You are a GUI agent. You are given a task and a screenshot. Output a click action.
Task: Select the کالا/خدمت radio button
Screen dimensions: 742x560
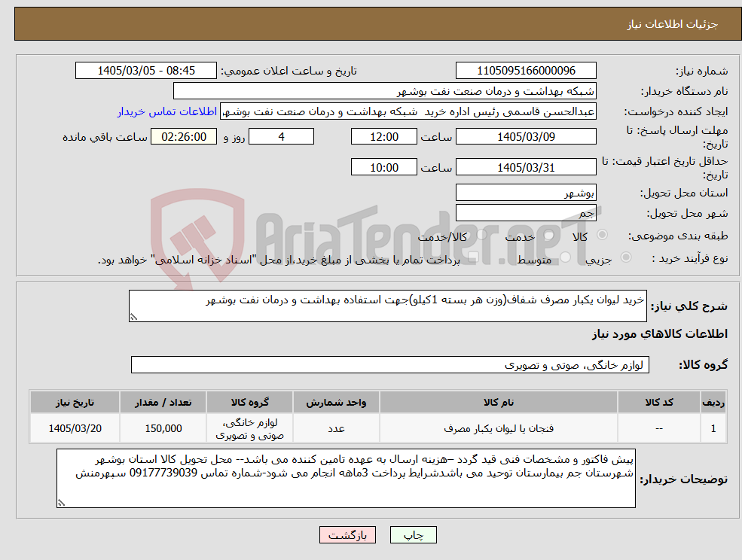tap(481, 235)
